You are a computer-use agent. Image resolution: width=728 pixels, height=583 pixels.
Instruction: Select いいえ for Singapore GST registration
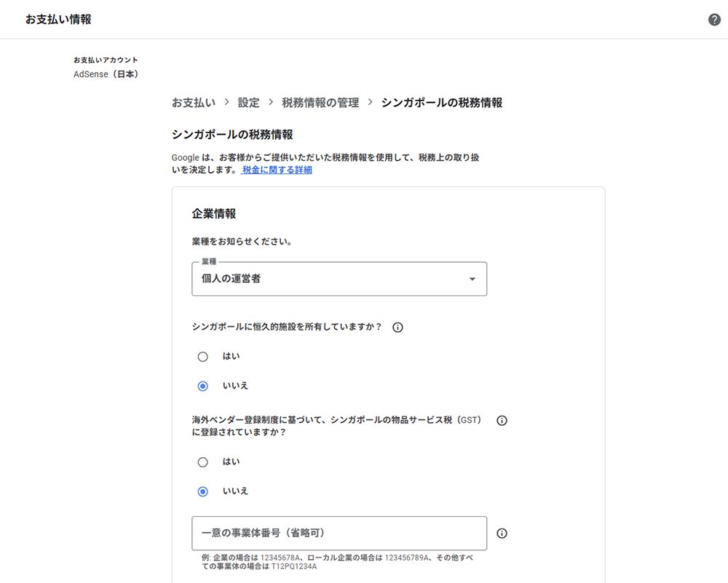pyautogui.click(x=203, y=491)
